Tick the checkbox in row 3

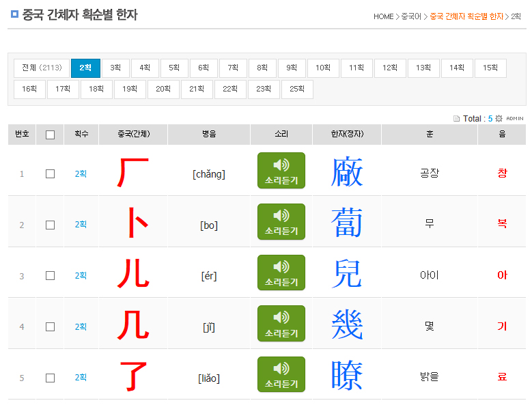[x=50, y=276]
